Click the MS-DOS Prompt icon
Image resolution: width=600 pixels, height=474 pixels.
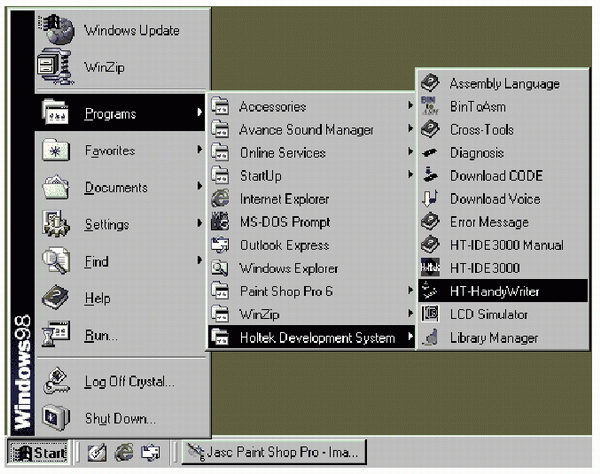pos(220,222)
